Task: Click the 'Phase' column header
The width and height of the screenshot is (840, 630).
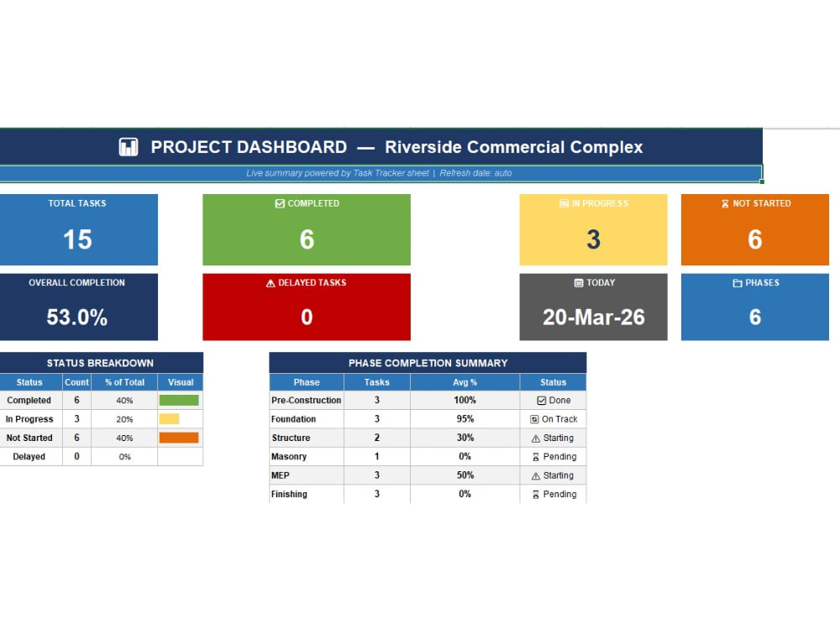Action: 307,382
